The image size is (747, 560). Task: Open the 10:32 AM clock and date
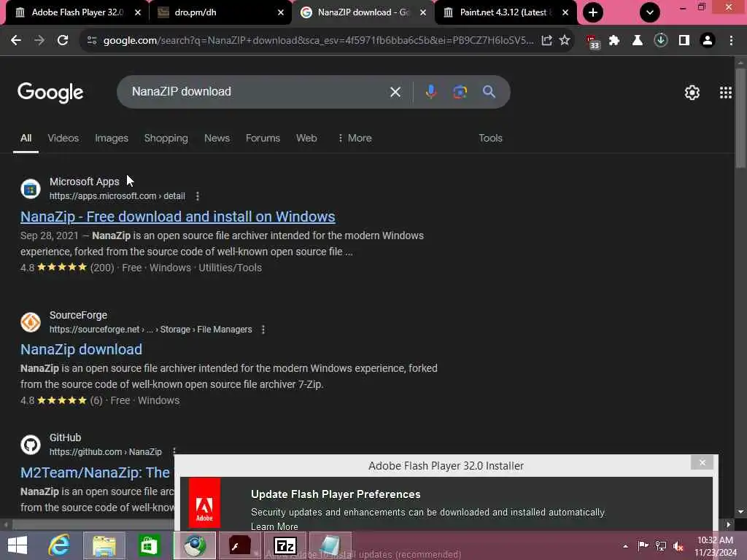[x=716, y=546]
